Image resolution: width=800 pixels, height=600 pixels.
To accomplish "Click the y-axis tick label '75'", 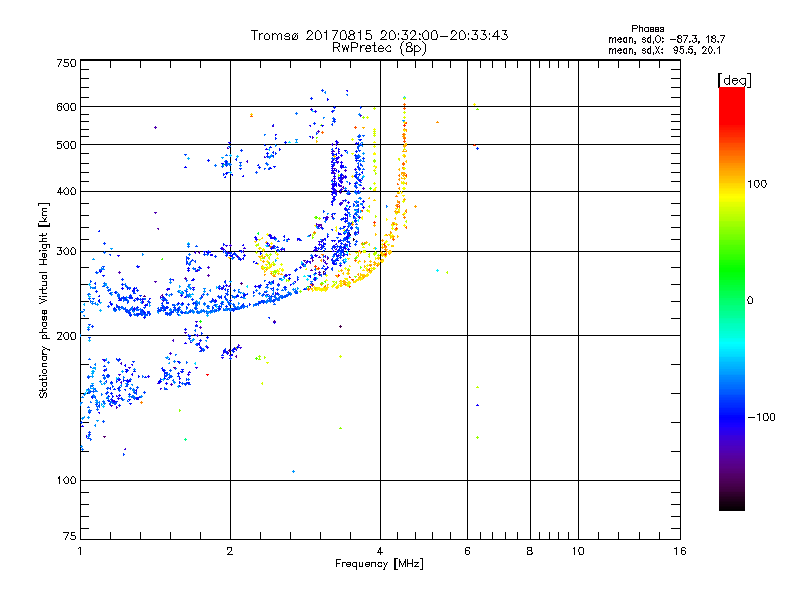I will [70, 536].
